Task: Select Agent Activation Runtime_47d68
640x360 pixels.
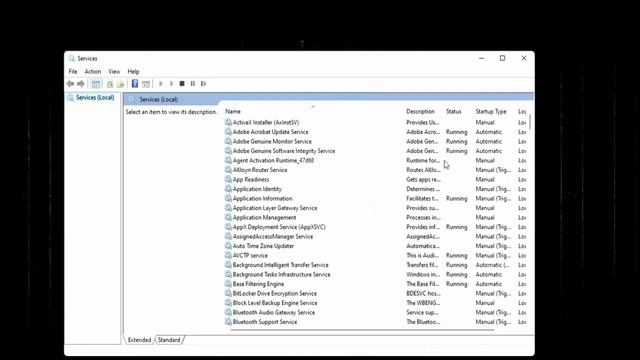Action: click(273, 160)
